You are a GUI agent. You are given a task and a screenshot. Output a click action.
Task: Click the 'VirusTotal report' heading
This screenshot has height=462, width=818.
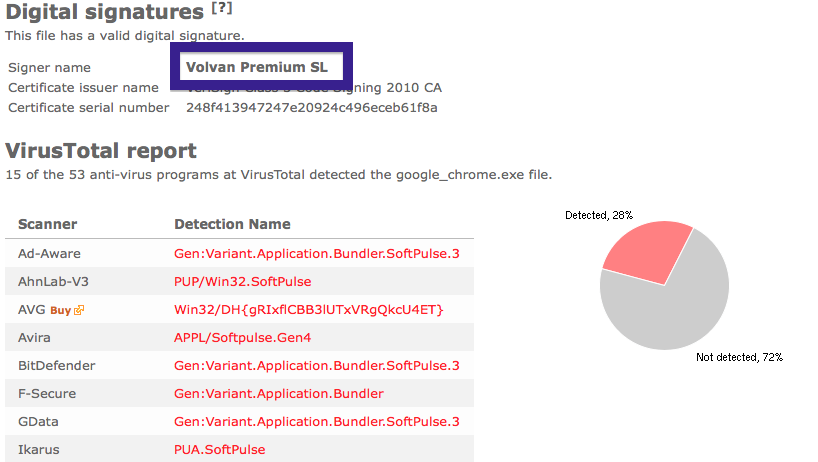(x=101, y=151)
